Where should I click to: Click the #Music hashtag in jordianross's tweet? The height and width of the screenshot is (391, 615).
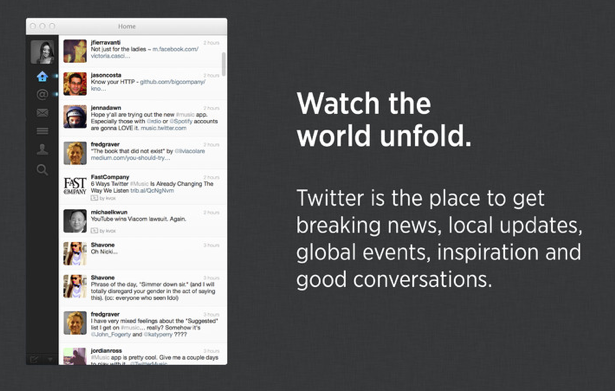point(100,357)
